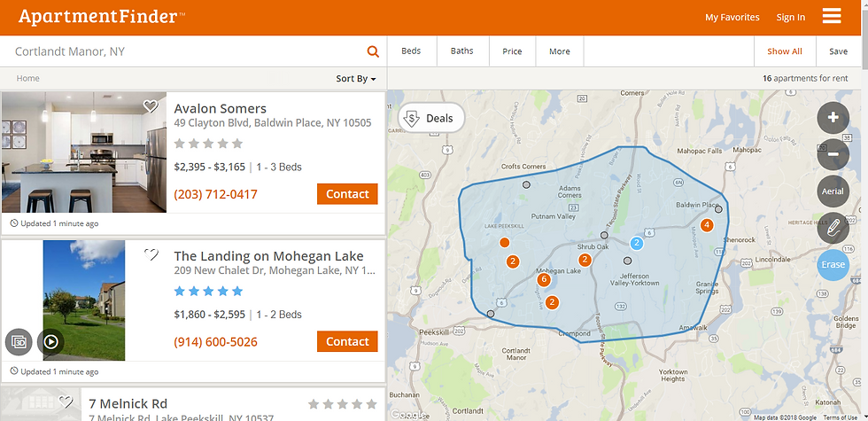This screenshot has width=868, height=421.
Task: Favorite 7 Melnick Rd heart icon
Action: click(66, 402)
